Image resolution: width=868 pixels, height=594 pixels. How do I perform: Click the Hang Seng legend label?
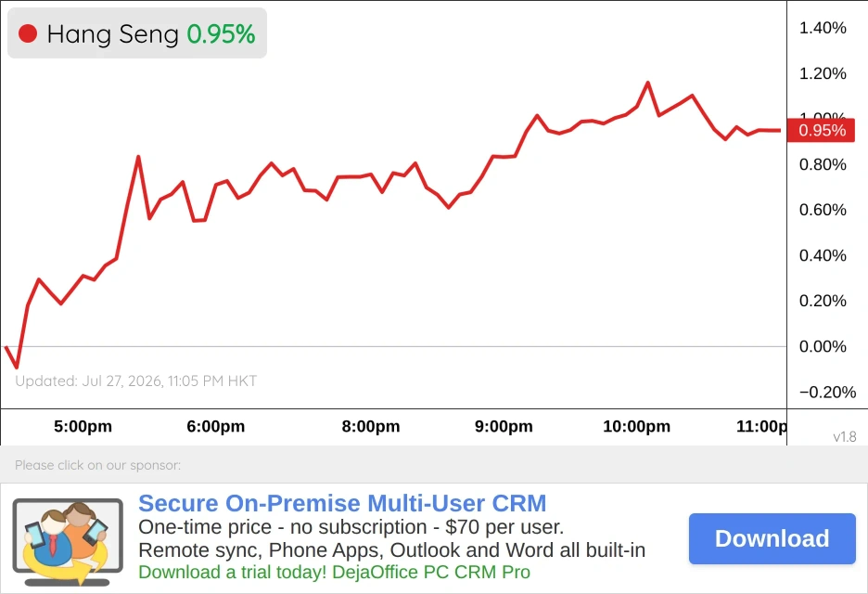[x=112, y=34]
